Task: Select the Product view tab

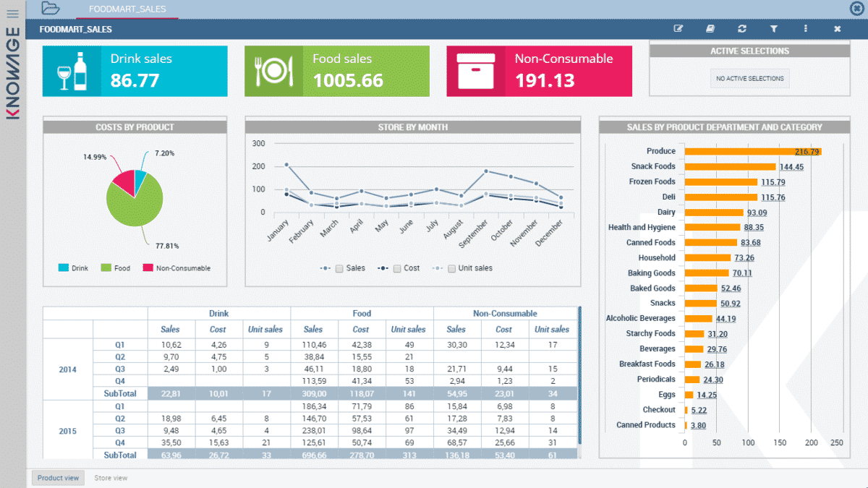Action: point(58,478)
